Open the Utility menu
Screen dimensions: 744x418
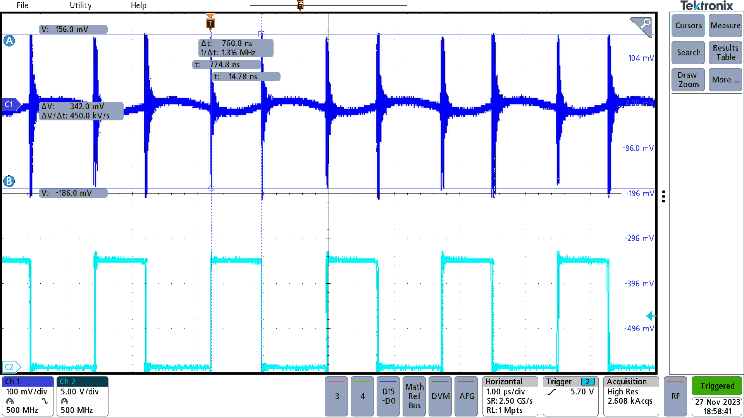[80, 5]
